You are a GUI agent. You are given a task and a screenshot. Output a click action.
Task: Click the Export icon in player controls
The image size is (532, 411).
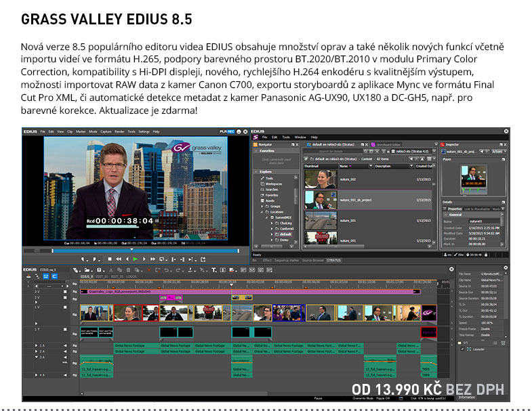tap(203, 259)
